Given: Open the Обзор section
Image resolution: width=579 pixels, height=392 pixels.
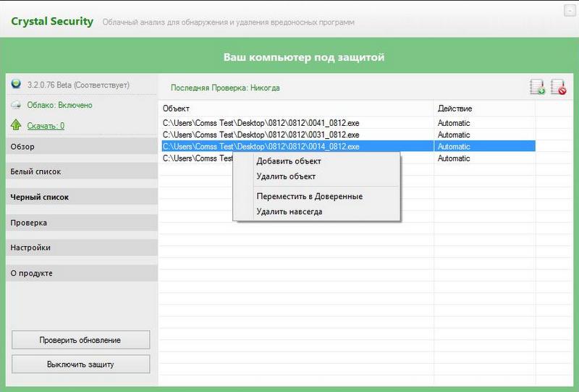Looking at the screenshot, I should [82, 147].
